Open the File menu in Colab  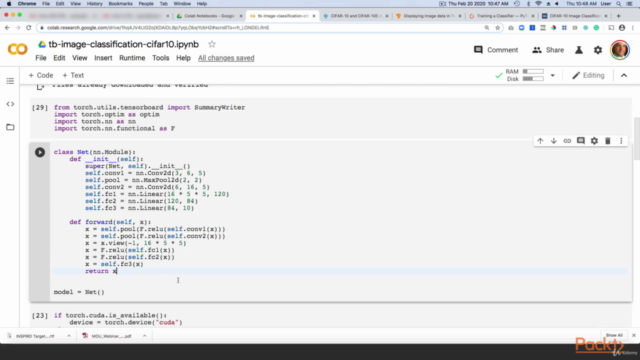click(41, 58)
